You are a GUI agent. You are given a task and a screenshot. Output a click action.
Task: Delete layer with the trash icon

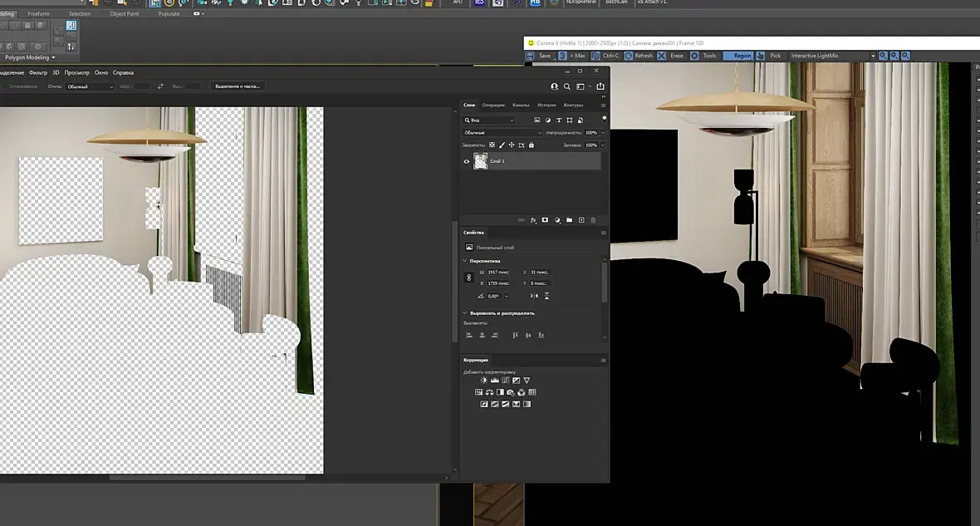(593, 220)
